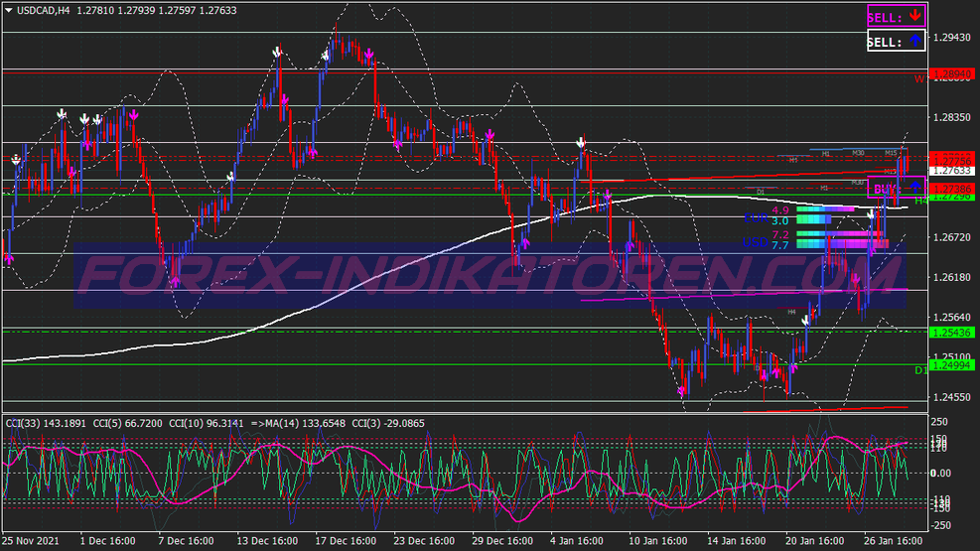Click the -250 level on indicator scale
980x551 pixels.
pos(941,525)
